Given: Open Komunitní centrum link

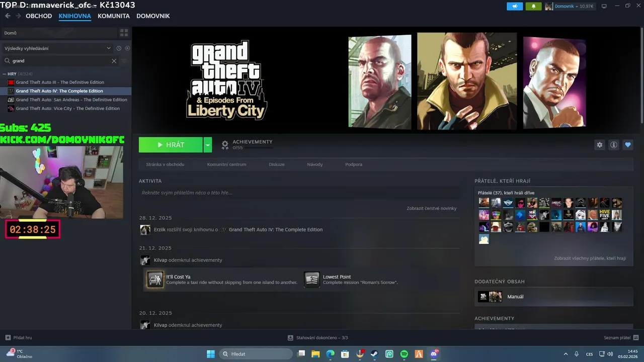Looking at the screenshot, I should point(226,164).
